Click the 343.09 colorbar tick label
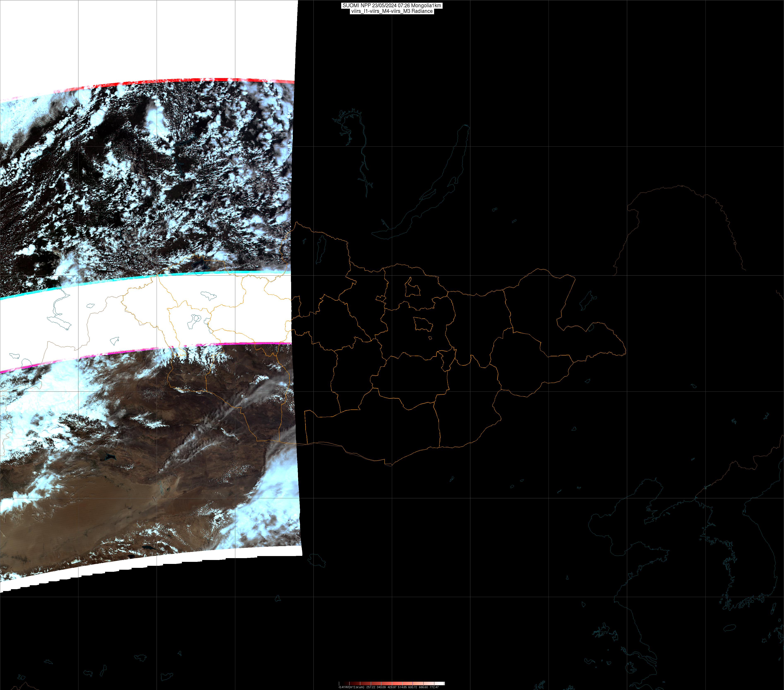The image size is (784, 690). [381, 687]
